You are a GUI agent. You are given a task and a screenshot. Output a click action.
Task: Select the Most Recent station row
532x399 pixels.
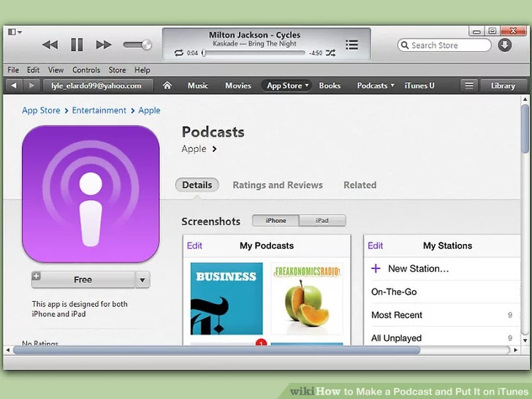(x=442, y=315)
